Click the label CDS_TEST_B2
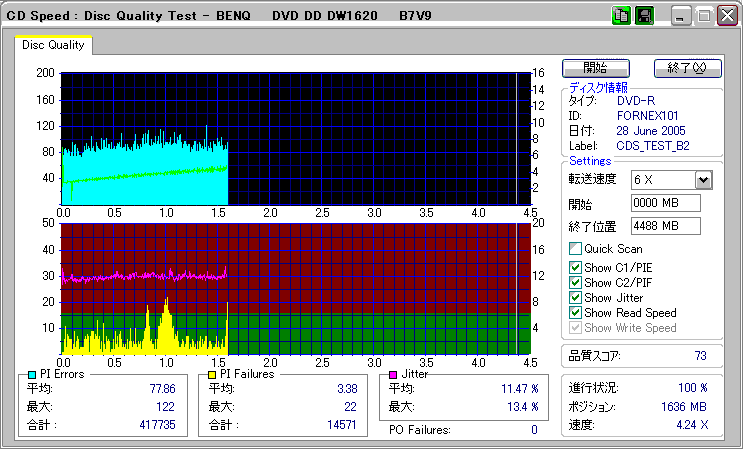 (x=652, y=146)
